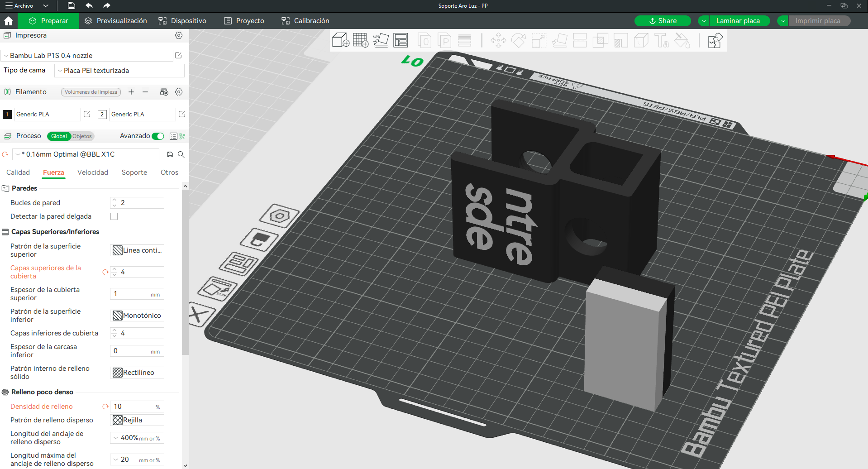The width and height of the screenshot is (868, 469).
Task: Toggle the Avanzado switch
Action: click(x=158, y=136)
